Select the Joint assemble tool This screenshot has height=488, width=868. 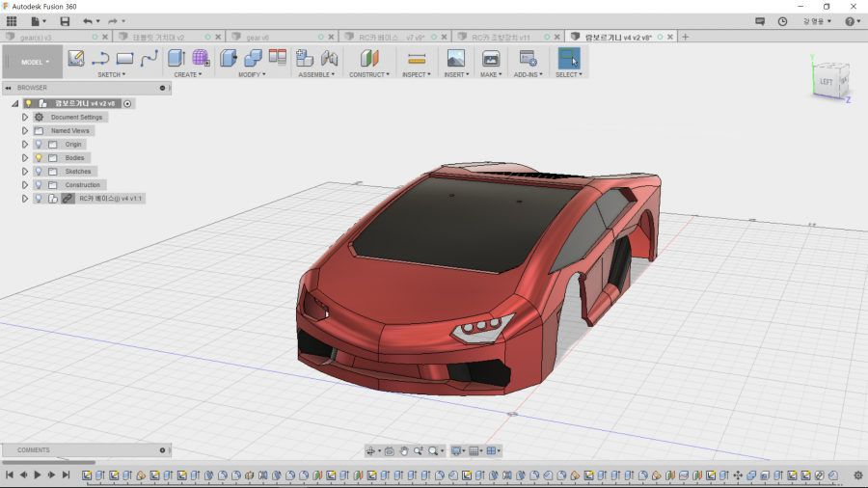click(330, 58)
